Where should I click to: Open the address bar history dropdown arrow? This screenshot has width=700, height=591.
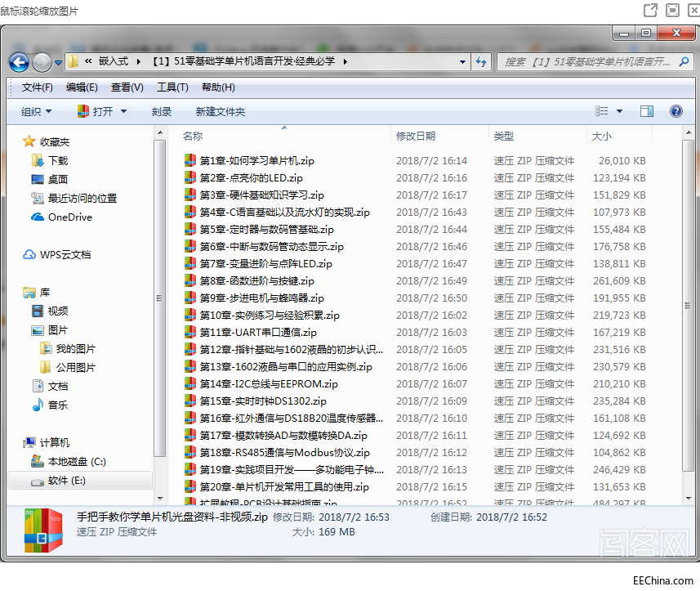tap(462, 61)
